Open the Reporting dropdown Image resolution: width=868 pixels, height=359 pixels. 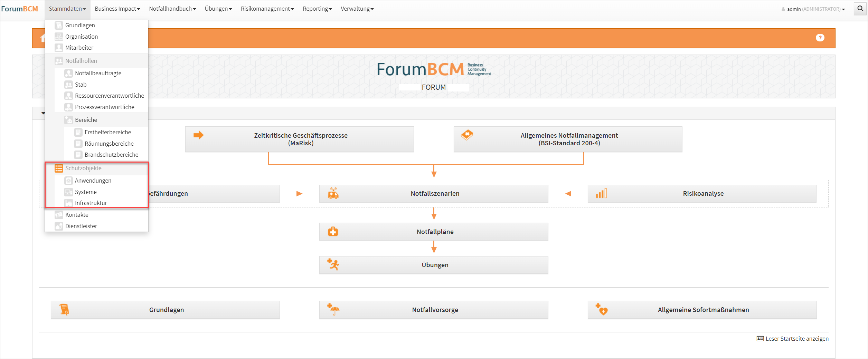[317, 9]
